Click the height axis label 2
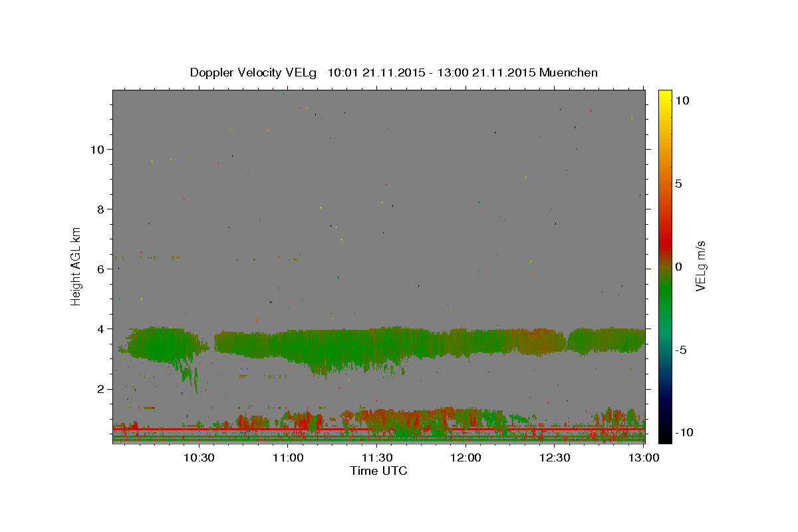Image resolution: width=798 pixels, height=532 pixels. (x=100, y=389)
